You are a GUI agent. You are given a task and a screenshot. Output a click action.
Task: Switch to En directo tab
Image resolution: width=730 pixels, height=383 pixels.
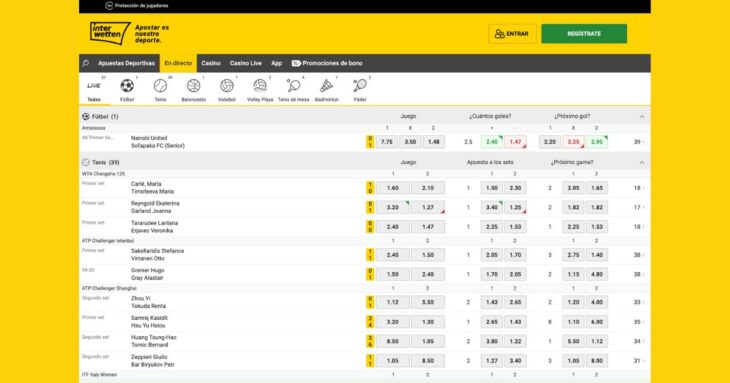[178, 63]
